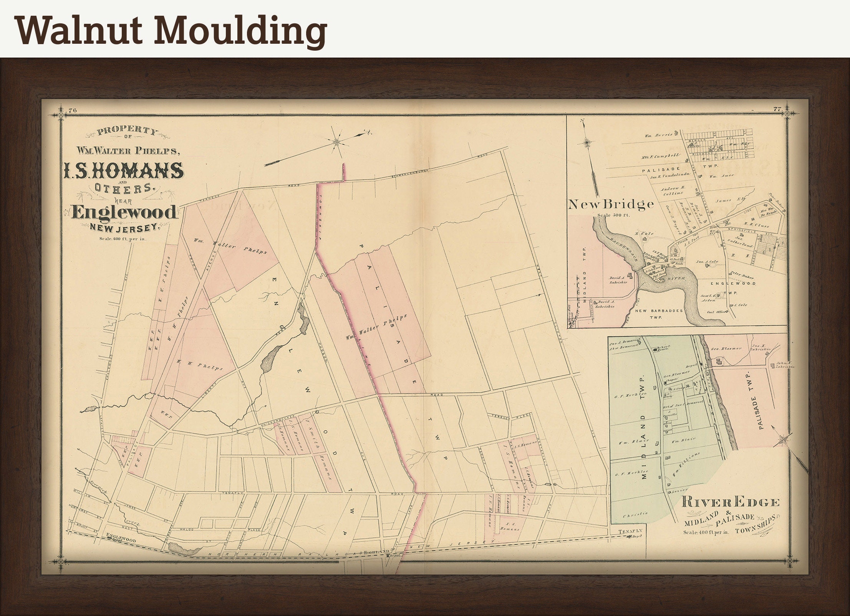This screenshot has width=850, height=616.
Task: Select the "RiverEdge" inset title
Action: pos(731,502)
